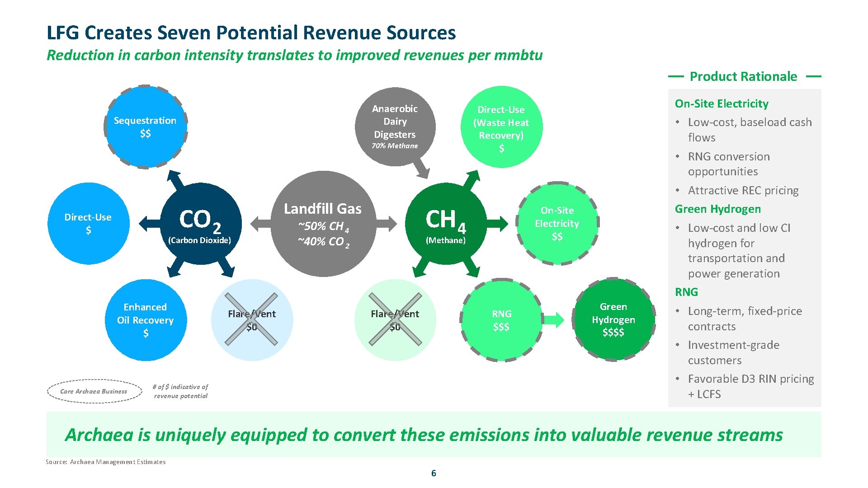Select the crossed-out green Flare/Vent circle
This screenshot has height=488, width=868.
(x=395, y=320)
